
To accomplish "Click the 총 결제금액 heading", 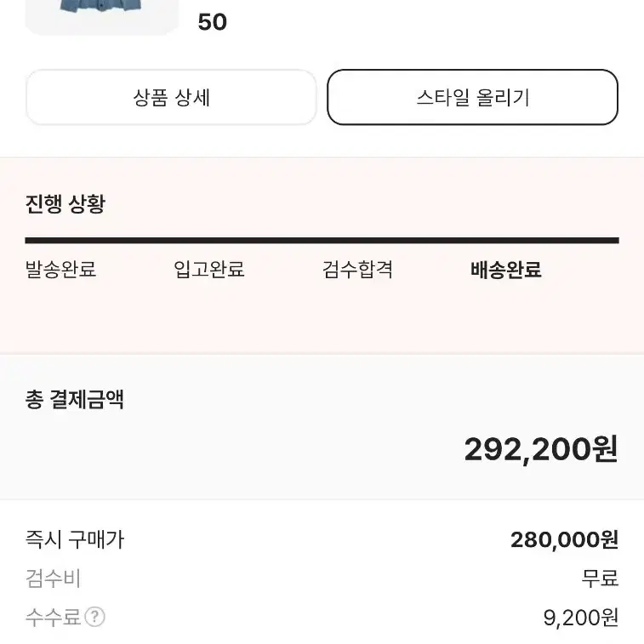I will [74, 399].
